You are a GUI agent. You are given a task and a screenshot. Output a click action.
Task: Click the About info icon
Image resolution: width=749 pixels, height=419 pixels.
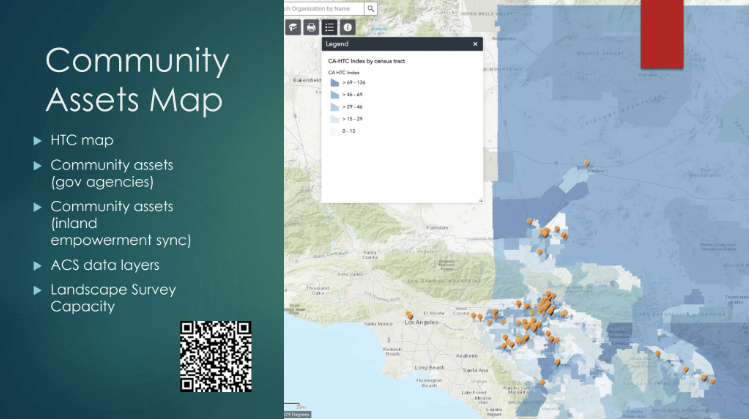tap(347, 28)
